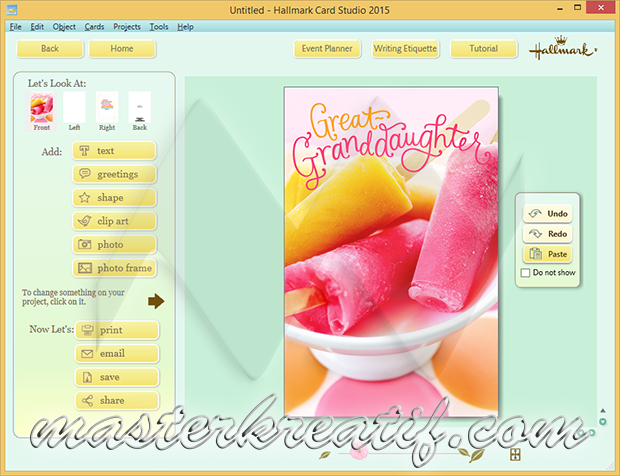This screenshot has width=620, height=476.
Task: Click the Hallmark logo
Action: pyautogui.click(x=563, y=48)
